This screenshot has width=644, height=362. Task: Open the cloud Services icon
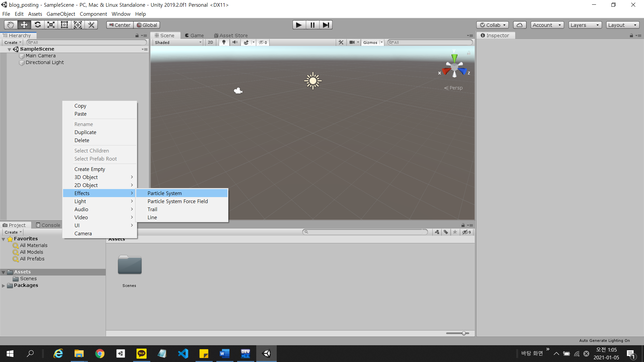click(519, 25)
